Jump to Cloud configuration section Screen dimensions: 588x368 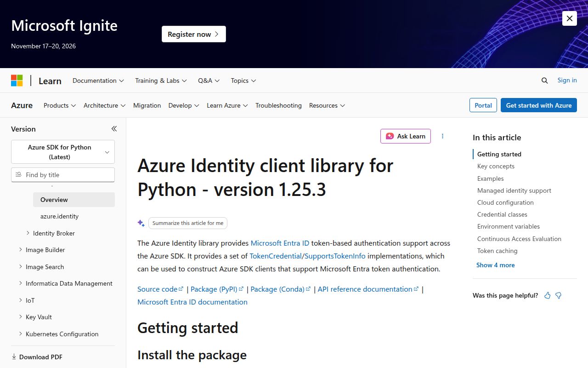[505, 202]
